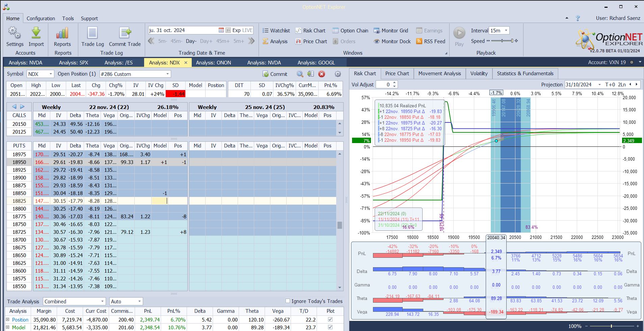Switch to the Analysis: GOOGL tab
The height and width of the screenshot is (331, 644).
[x=316, y=63]
